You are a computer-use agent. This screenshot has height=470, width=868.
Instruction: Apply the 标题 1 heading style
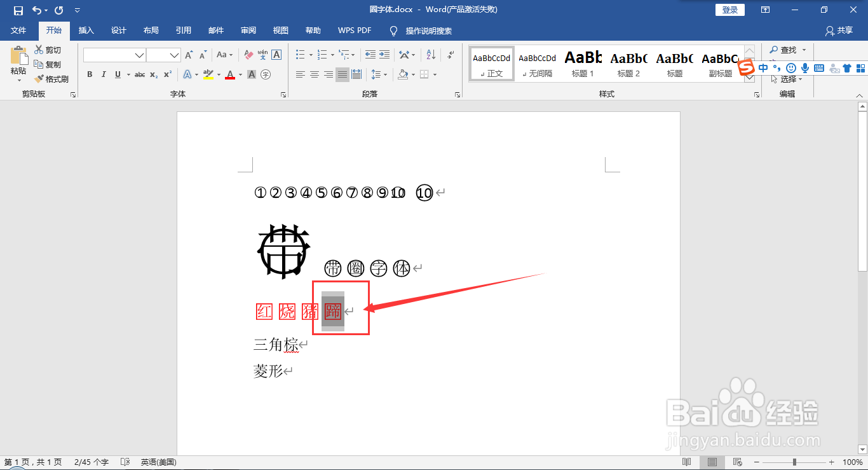pyautogui.click(x=583, y=64)
